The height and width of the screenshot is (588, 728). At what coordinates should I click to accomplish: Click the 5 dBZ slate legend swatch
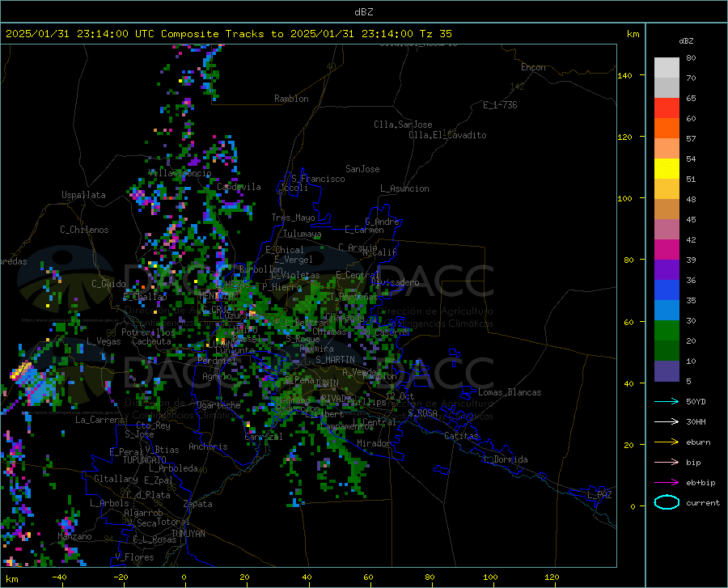click(x=667, y=371)
